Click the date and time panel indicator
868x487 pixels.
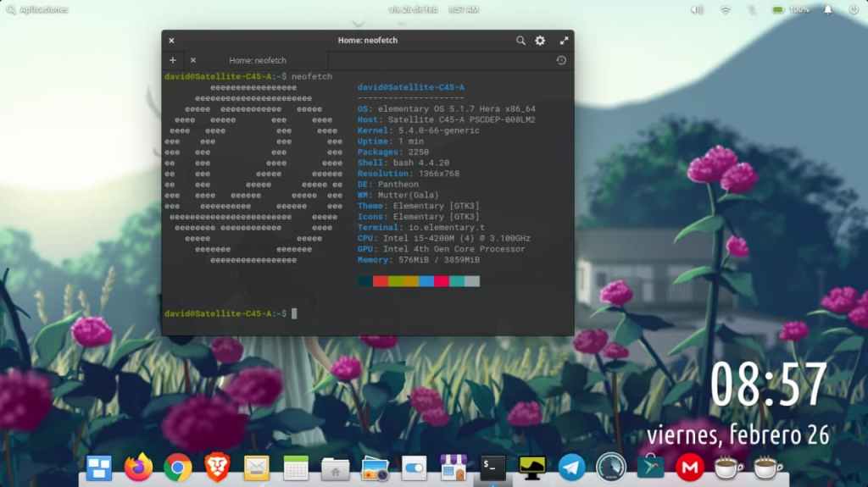tap(433, 9)
